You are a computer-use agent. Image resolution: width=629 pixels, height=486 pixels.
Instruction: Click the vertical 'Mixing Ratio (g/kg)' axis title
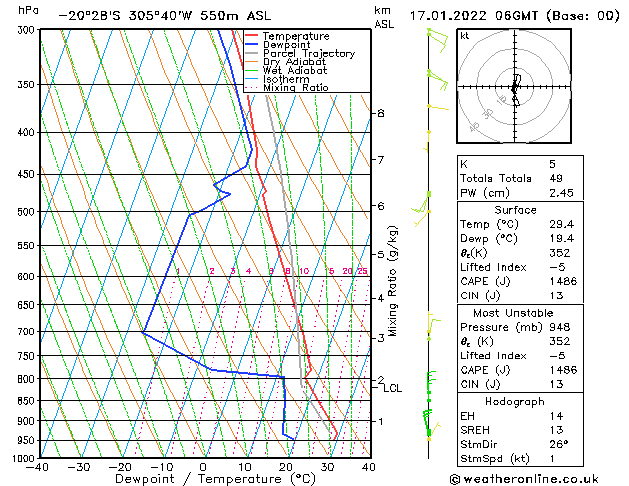[392, 281]
